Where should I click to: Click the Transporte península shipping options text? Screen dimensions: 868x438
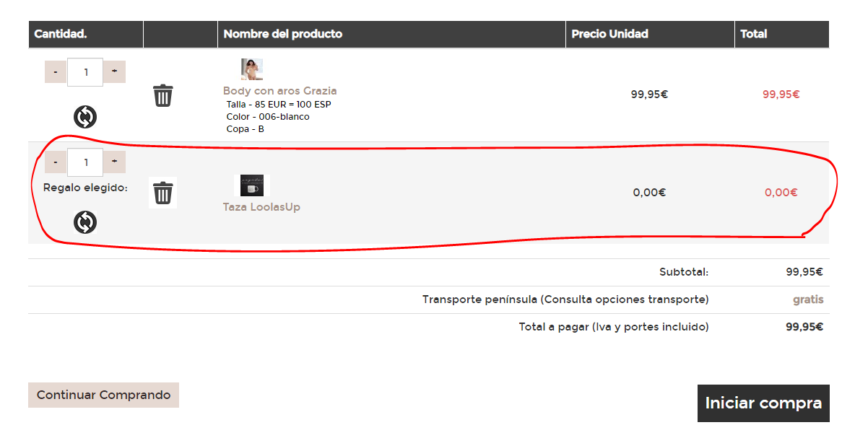(565, 299)
